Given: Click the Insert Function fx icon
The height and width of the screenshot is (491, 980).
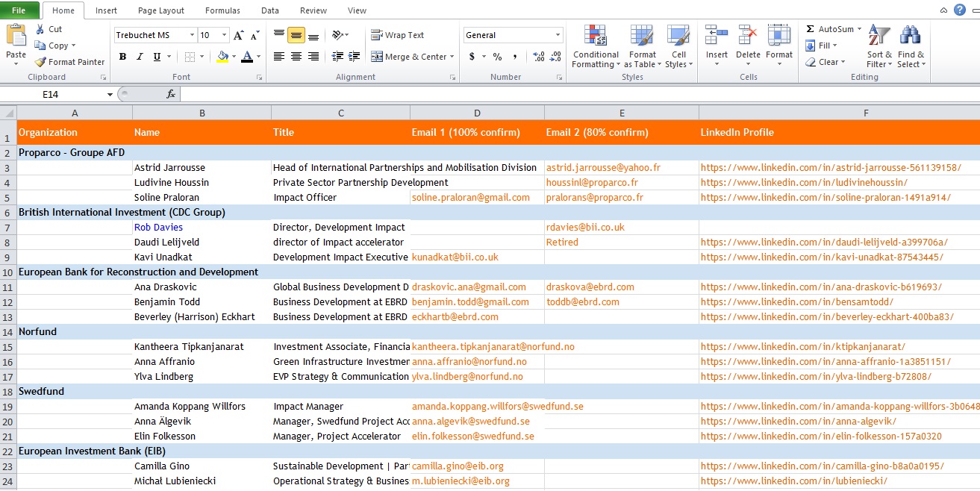Looking at the screenshot, I should 171,94.
